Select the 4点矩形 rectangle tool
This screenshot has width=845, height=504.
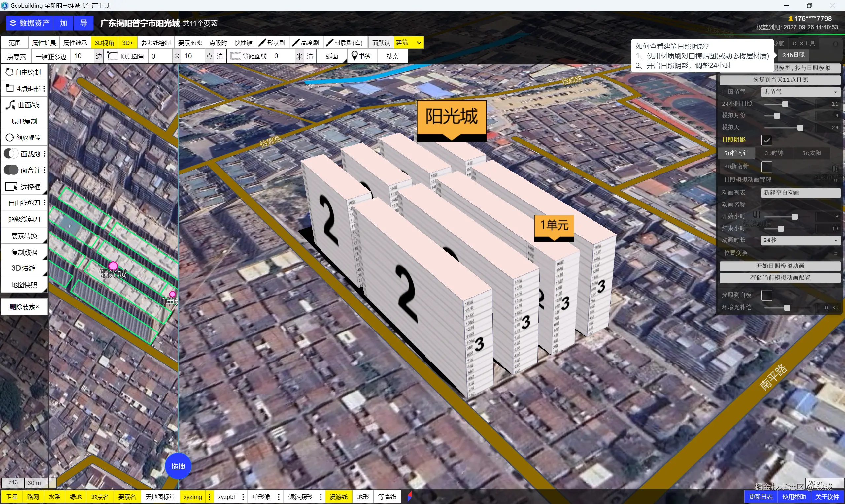click(24, 89)
